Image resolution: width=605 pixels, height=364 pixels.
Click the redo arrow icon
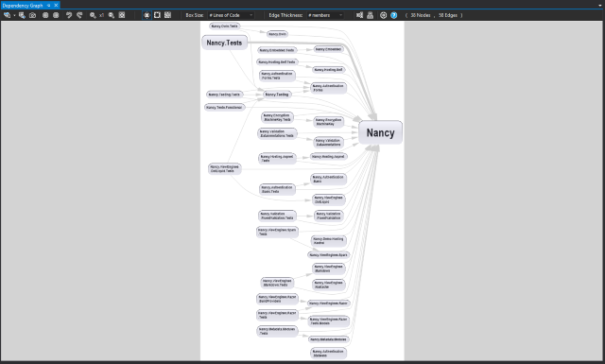click(79, 15)
